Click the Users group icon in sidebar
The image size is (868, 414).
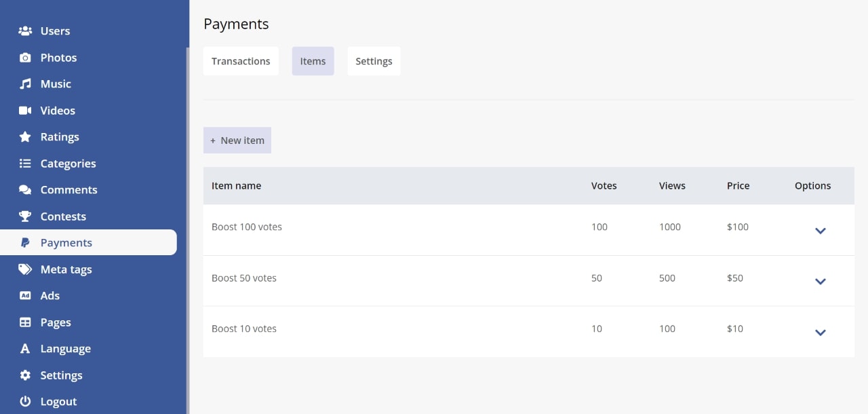pyautogui.click(x=25, y=31)
